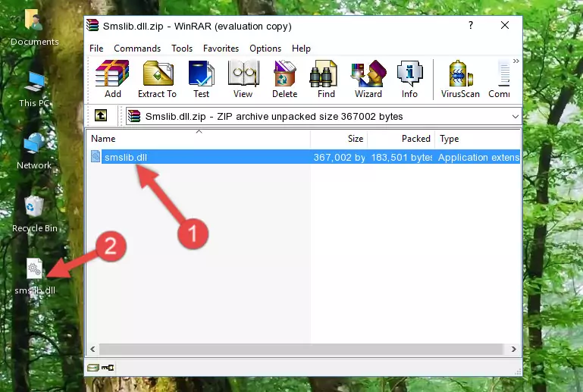Screen dimensions: 583x392
Task: Sort by the Packed column header
Action: coord(401,138)
